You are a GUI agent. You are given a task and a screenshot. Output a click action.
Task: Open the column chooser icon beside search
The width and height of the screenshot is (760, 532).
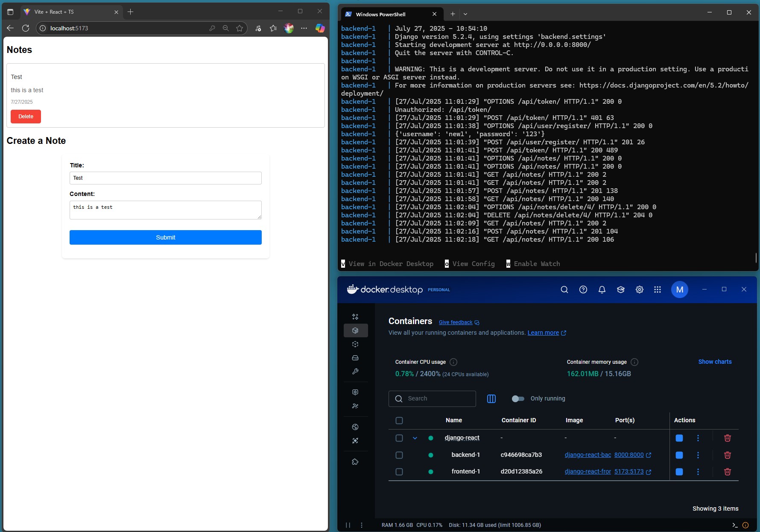pos(491,399)
